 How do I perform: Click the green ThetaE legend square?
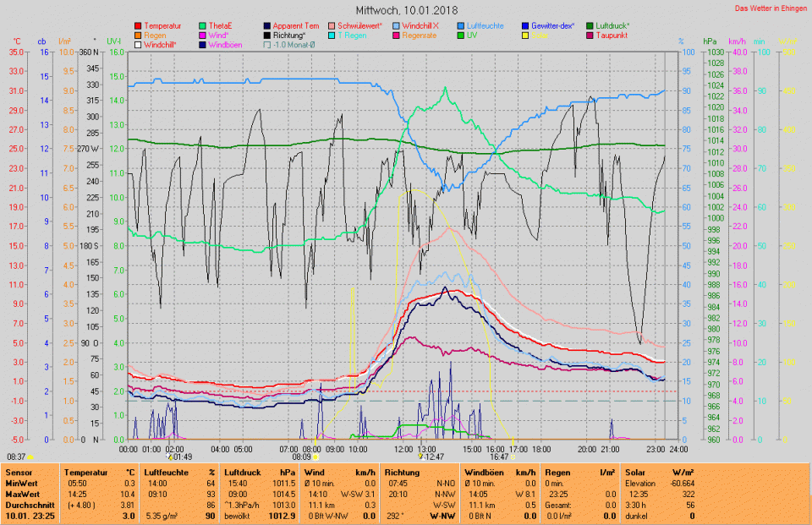[203, 26]
